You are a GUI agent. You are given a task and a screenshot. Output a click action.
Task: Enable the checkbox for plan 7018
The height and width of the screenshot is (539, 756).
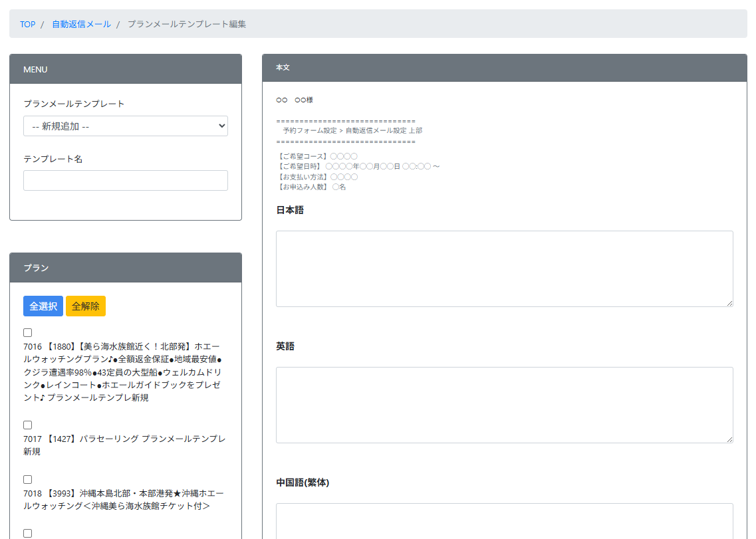[x=28, y=480]
